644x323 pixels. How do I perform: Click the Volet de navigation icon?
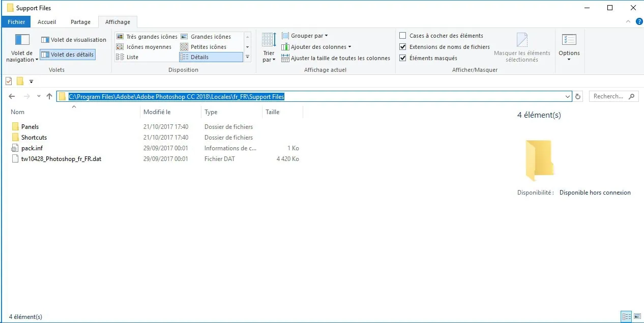22,40
